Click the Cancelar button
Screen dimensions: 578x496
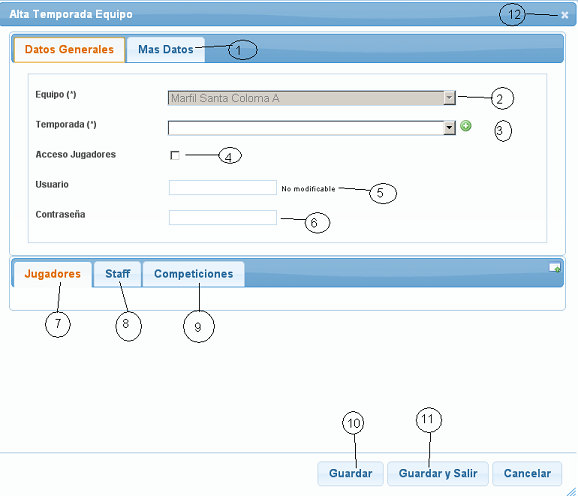[x=527, y=474]
